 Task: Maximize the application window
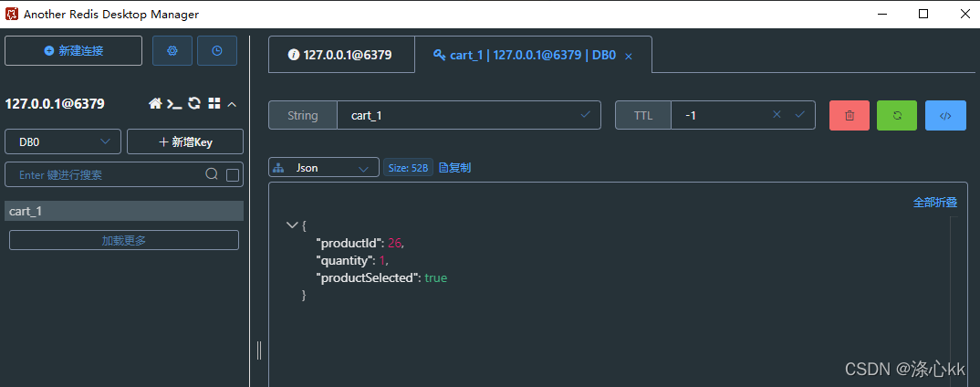pyautogui.click(x=923, y=14)
